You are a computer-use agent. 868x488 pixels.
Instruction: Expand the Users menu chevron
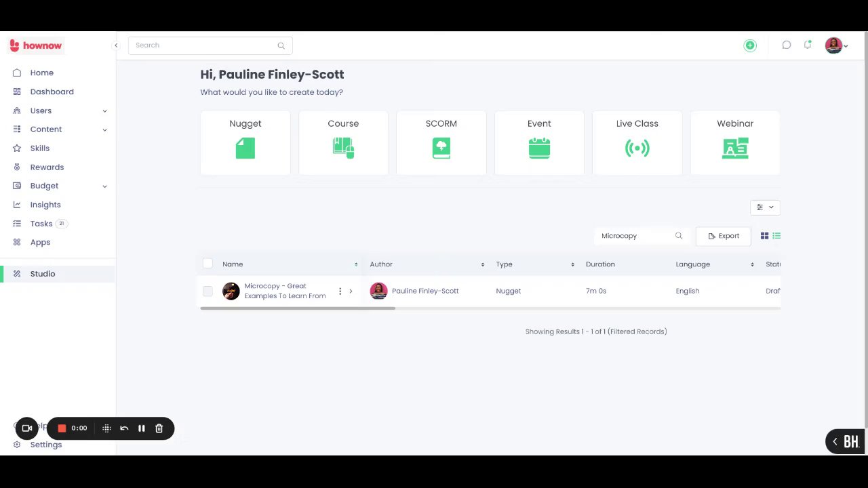104,111
